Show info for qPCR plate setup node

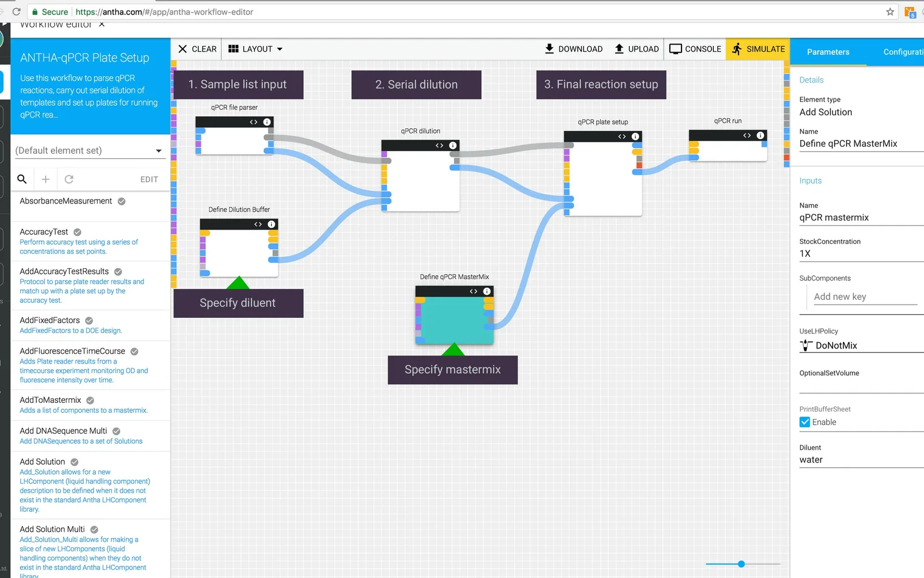tap(635, 136)
